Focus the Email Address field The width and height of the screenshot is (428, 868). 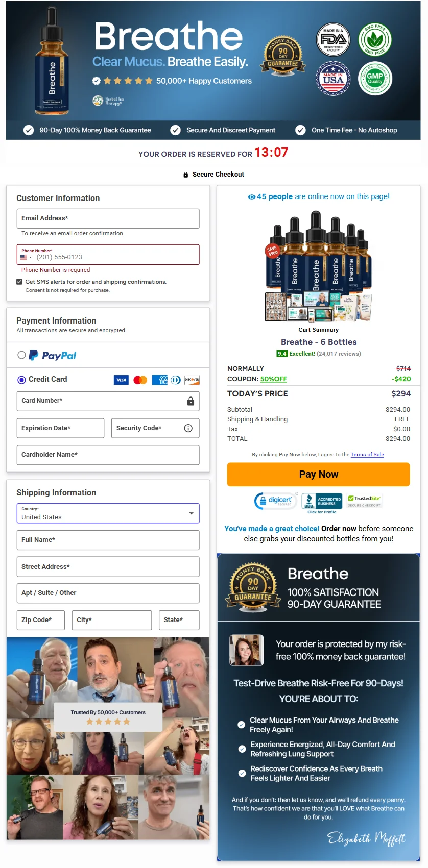[108, 218]
